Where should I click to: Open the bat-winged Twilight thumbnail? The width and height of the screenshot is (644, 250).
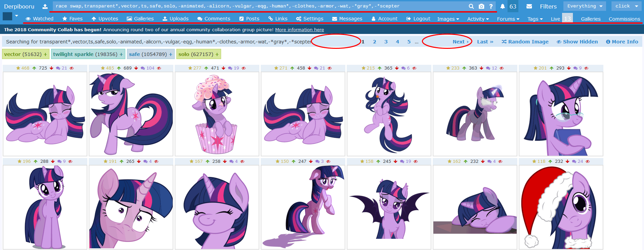point(389,207)
